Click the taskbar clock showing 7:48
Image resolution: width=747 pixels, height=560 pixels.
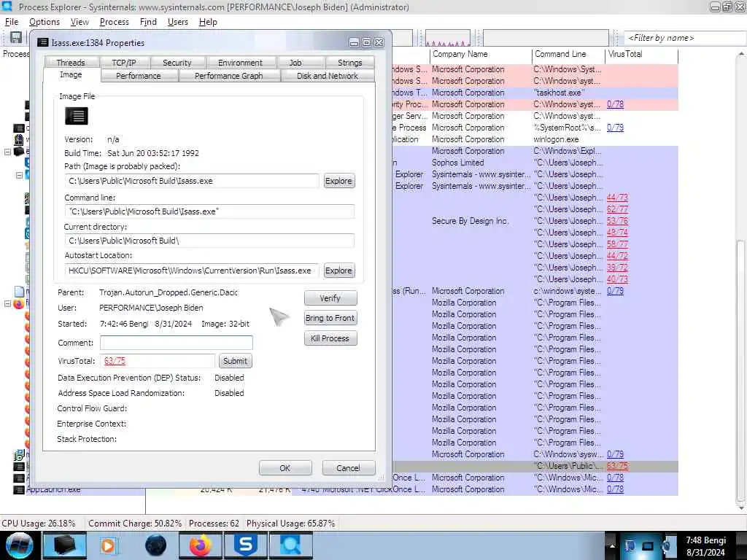[706, 546]
